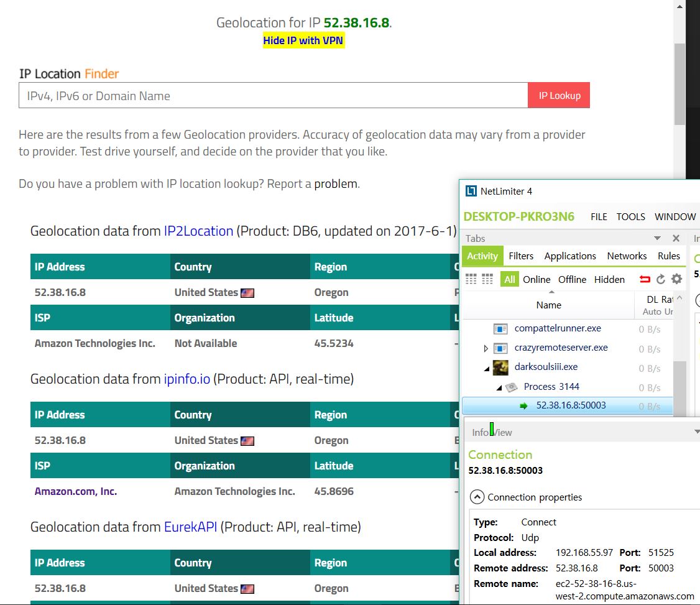Click the Hide IP with VPN link
The width and height of the screenshot is (700, 605).
point(303,40)
